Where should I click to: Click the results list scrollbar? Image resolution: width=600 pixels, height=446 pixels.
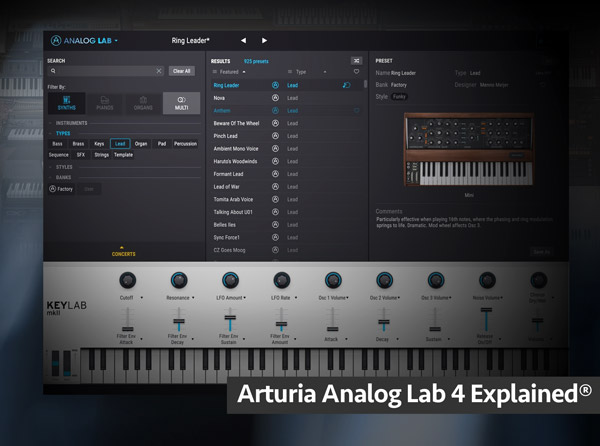365,84
